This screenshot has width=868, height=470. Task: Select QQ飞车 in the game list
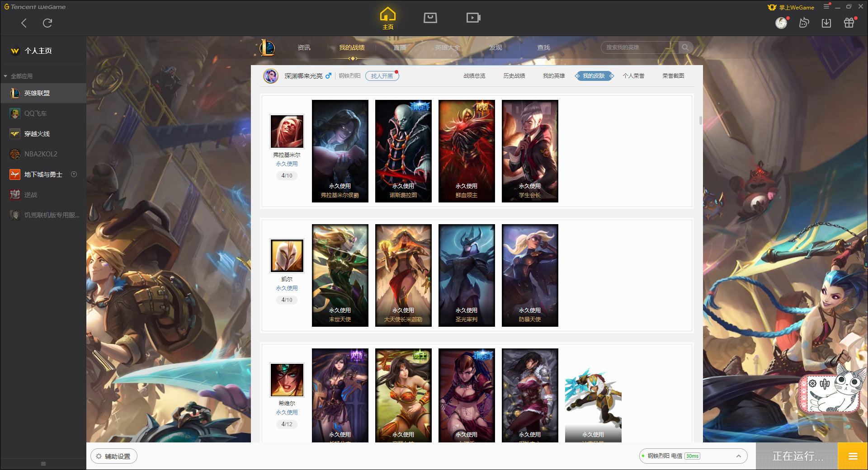tap(43, 113)
